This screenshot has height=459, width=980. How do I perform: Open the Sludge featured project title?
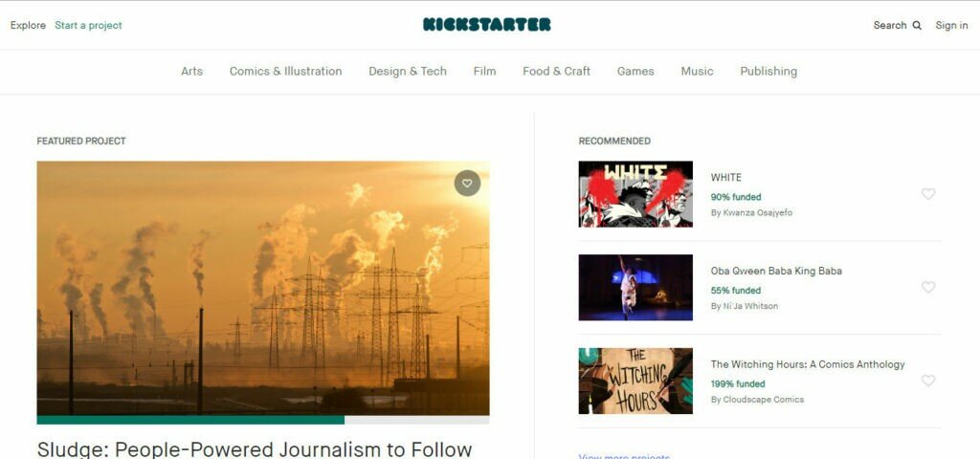[255, 449]
